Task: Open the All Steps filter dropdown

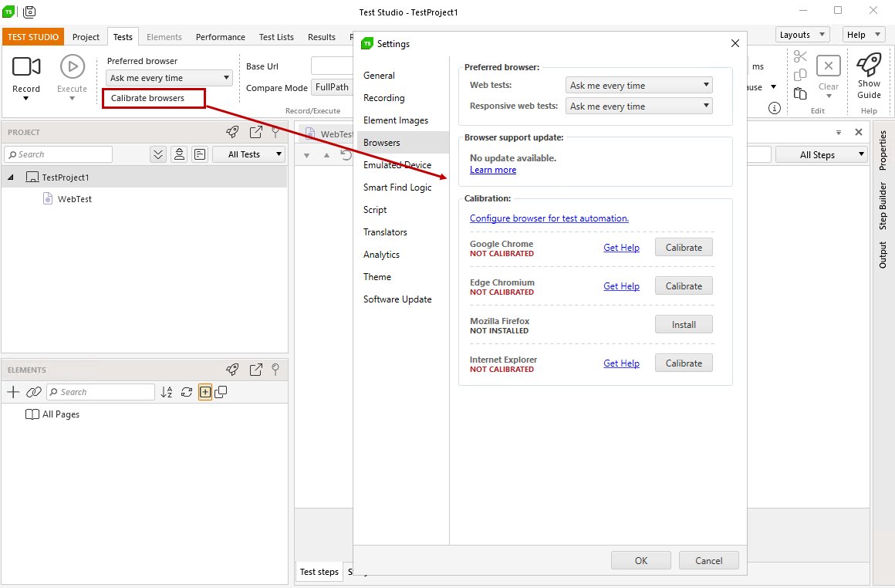Action: coord(822,154)
